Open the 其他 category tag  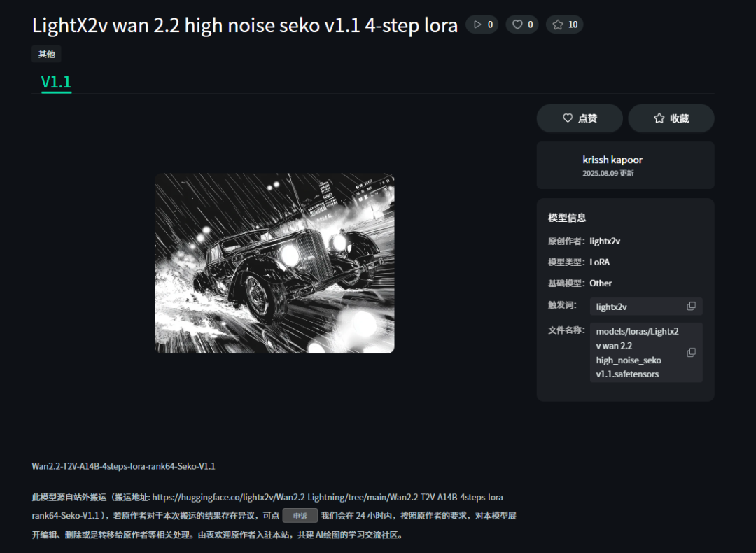[x=46, y=54]
